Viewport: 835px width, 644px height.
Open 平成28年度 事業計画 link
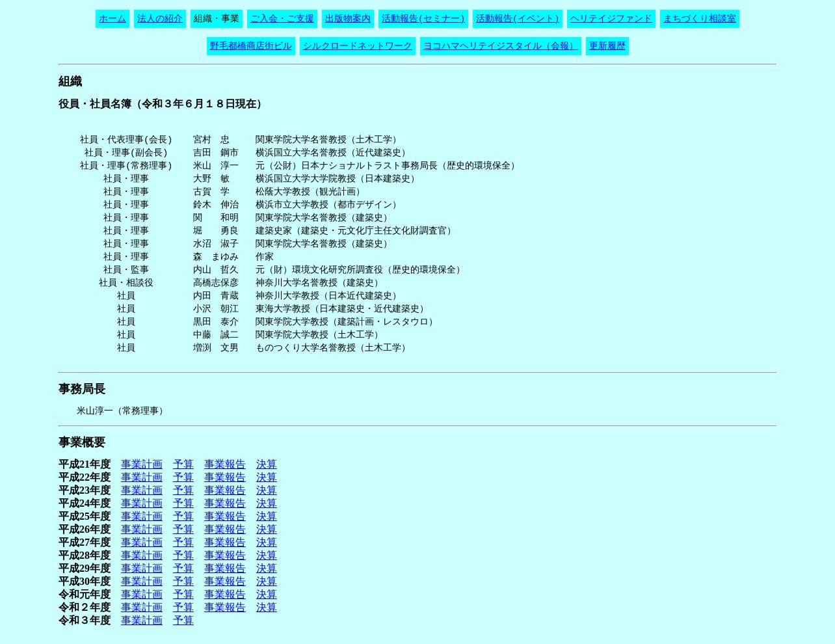(x=142, y=556)
